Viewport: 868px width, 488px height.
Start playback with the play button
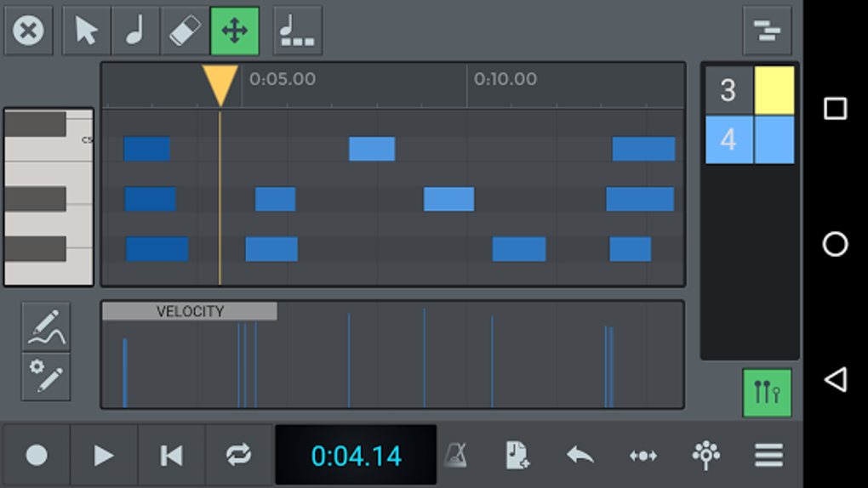tap(104, 456)
